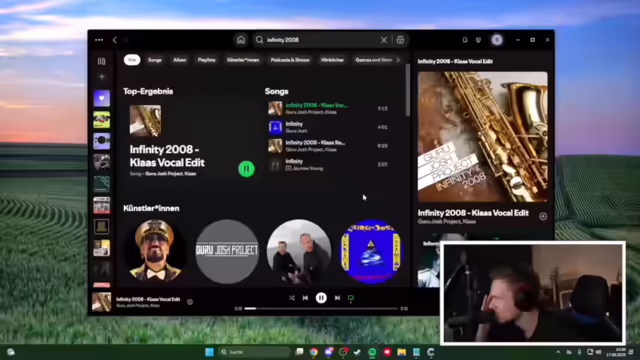Show more filter chips with right chevron
Viewport: 640px width, 360px height.
pos(398,60)
